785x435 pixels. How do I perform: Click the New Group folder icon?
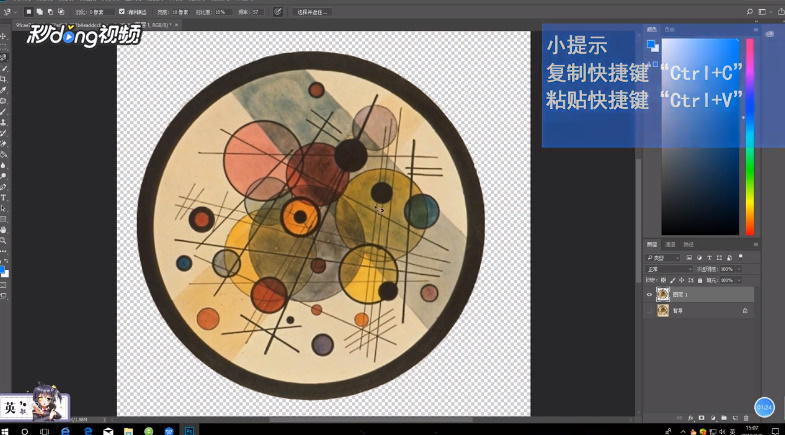[x=724, y=418]
